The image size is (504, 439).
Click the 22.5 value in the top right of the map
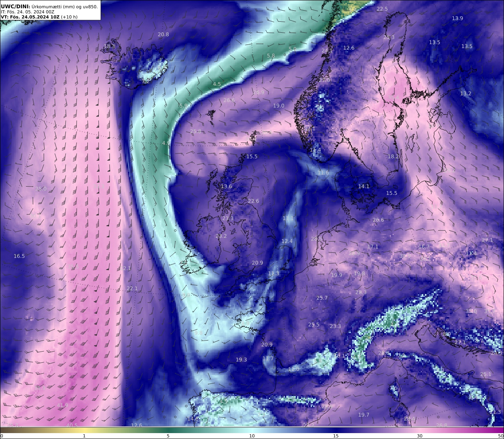coord(382,9)
